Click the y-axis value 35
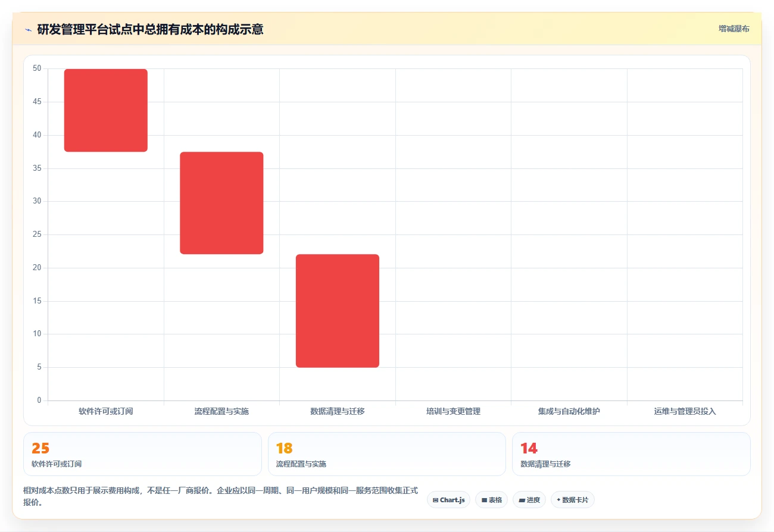 (37, 168)
